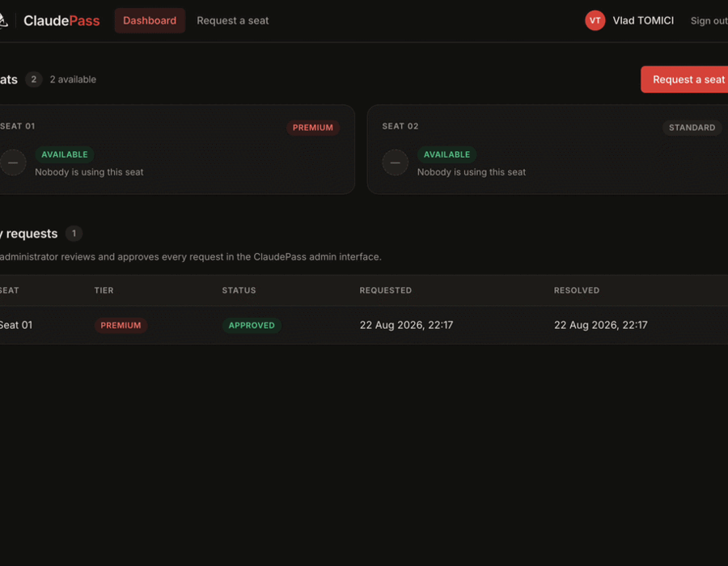Click the administrator review description text
This screenshot has width=728, height=566.
pyautogui.click(x=190, y=257)
